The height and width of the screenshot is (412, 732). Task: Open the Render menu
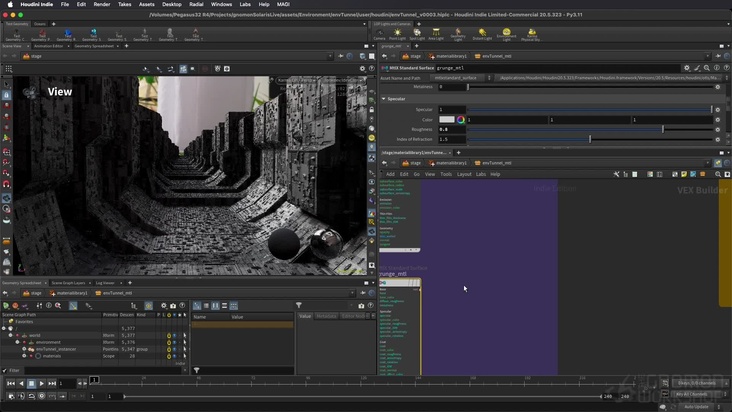coord(102,4)
